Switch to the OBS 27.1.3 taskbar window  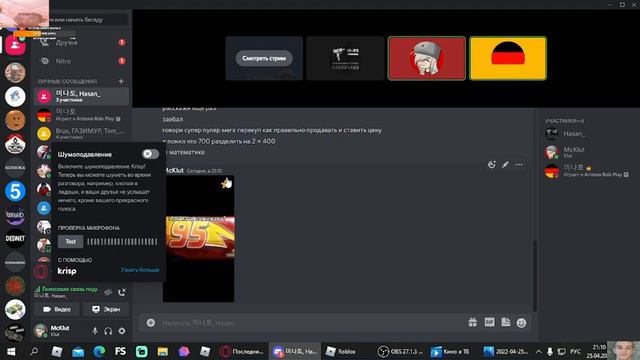pyautogui.click(x=400, y=351)
